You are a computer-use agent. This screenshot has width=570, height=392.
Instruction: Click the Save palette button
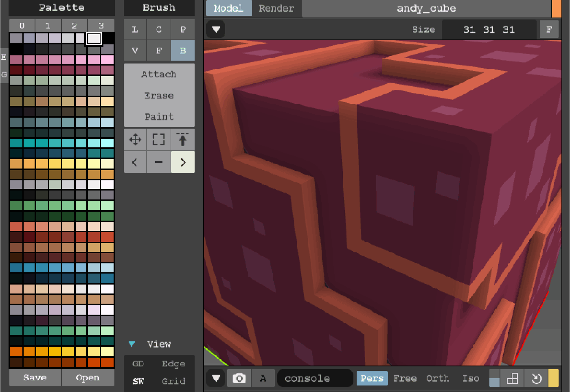coord(35,377)
